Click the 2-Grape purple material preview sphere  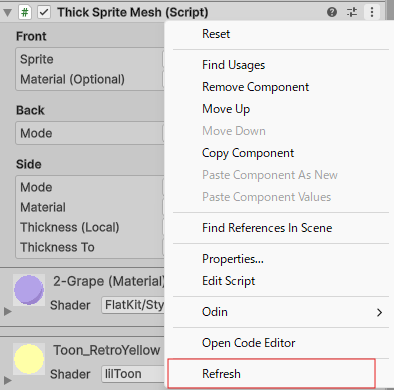[x=29, y=290]
